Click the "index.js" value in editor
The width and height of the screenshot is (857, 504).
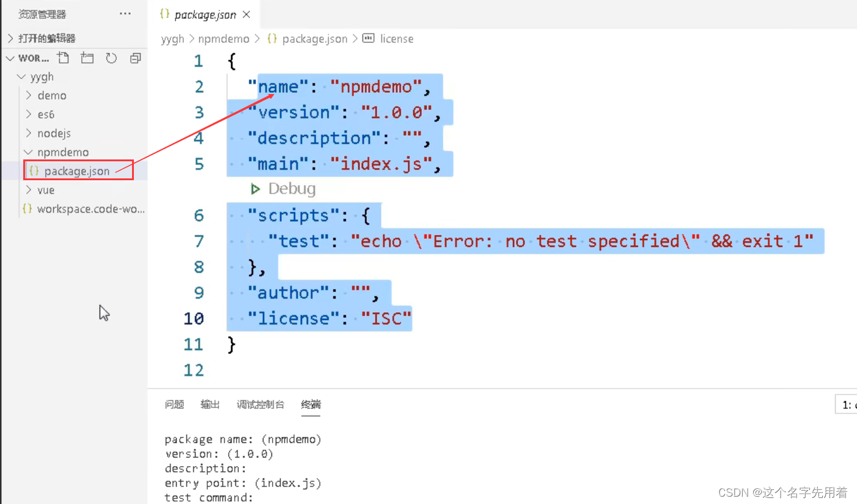coord(381,164)
